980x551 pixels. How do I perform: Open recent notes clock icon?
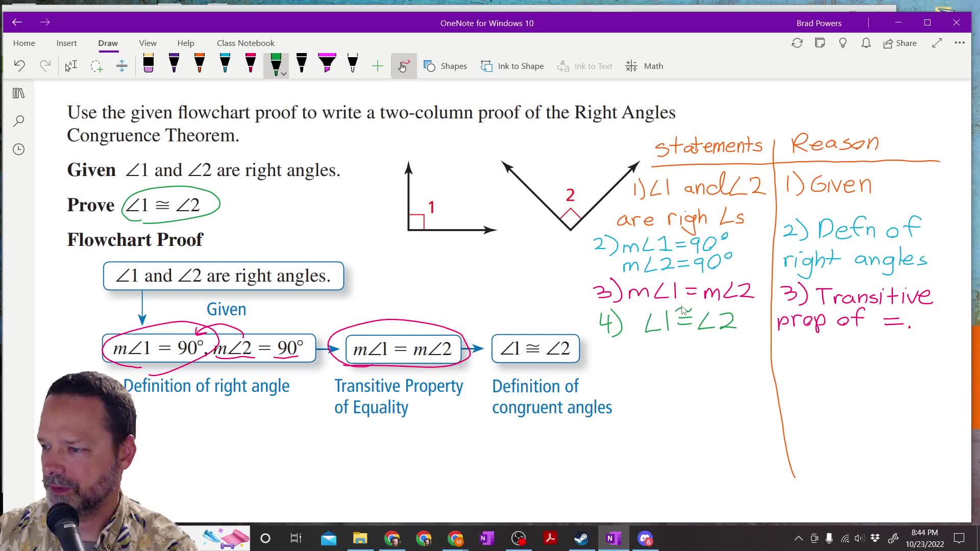coord(19,149)
